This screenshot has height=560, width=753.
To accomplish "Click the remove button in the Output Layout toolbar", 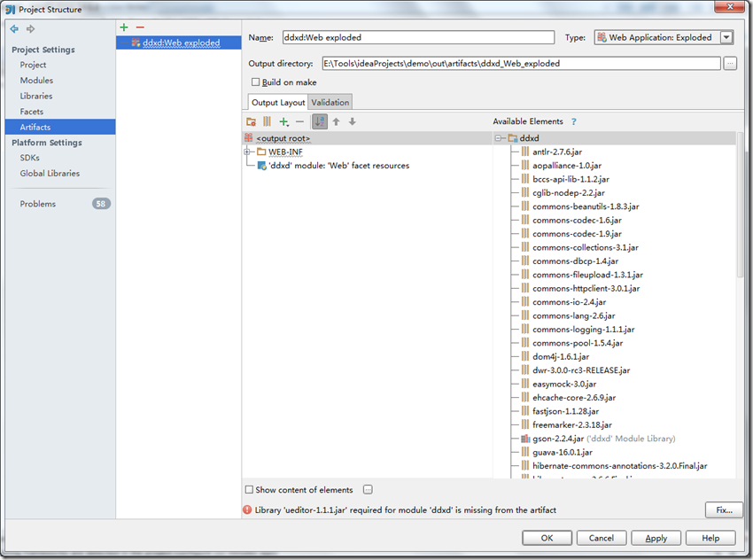I will tap(299, 122).
